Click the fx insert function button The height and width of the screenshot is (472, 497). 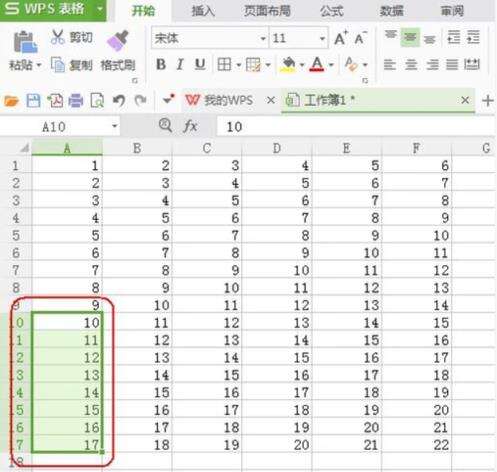[190, 126]
